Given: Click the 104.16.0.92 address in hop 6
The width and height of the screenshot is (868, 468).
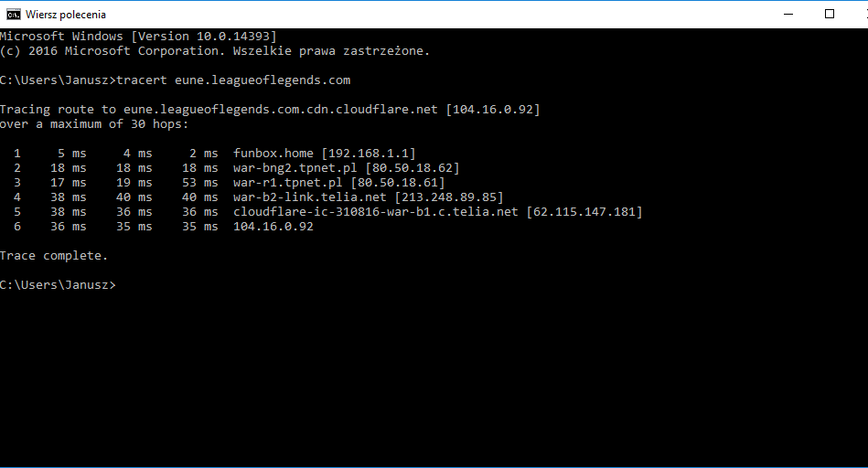Looking at the screenshot, I should [273, 227].
